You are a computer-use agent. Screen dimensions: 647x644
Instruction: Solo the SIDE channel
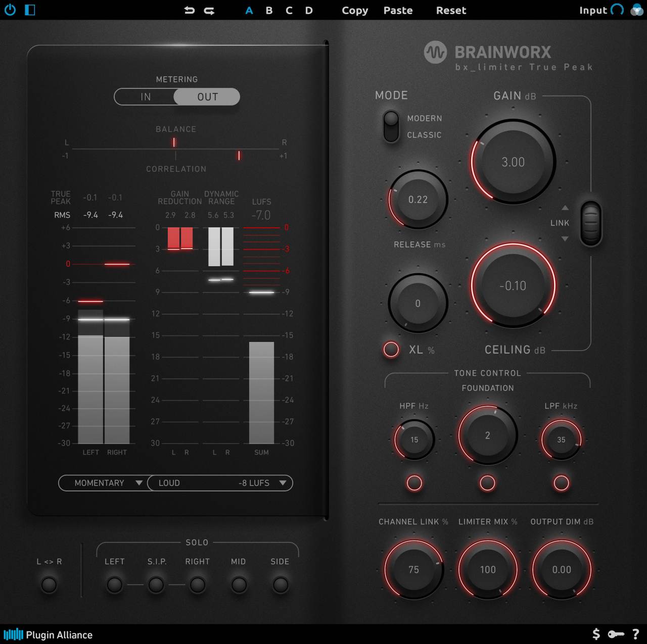click(x=280, y=585)
